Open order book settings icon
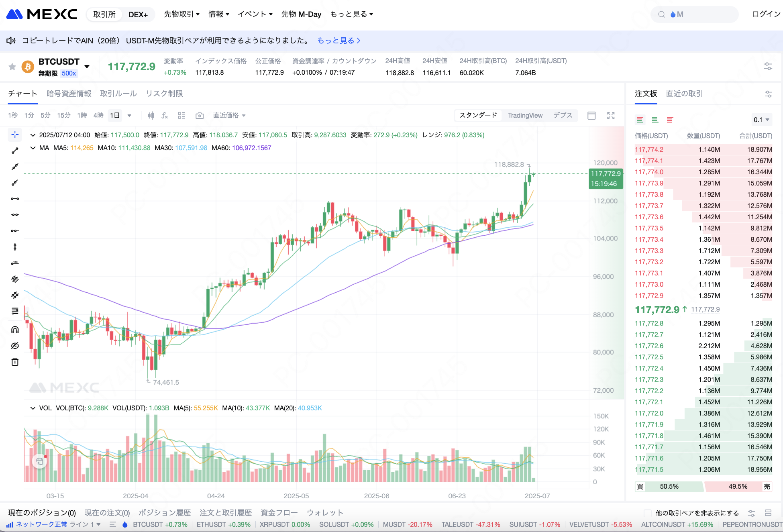 (x=768, y=94)
